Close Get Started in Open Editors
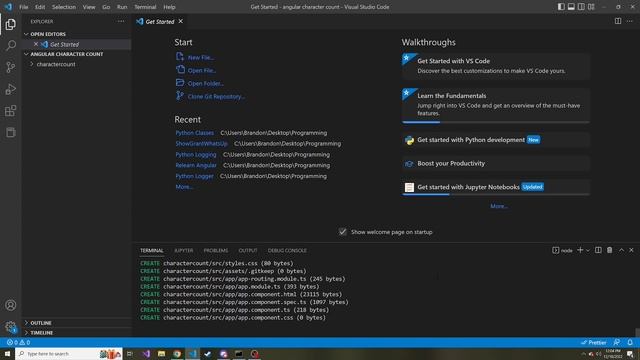640x360 pixels. 36,44
